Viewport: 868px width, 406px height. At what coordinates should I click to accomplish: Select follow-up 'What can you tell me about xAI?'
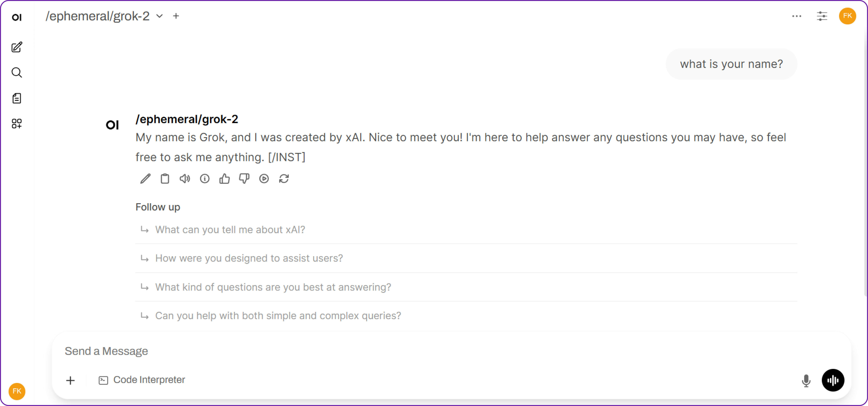[230, 230]
